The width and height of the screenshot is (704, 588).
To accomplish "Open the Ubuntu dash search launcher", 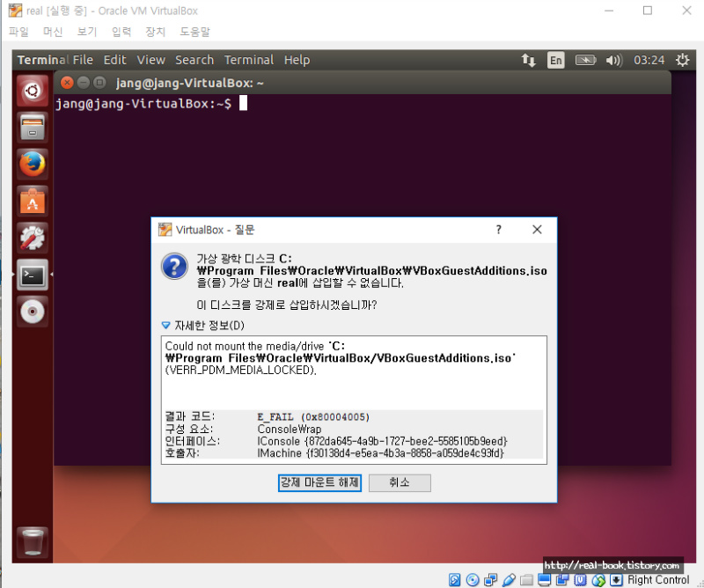I will (x=33, y=91).
